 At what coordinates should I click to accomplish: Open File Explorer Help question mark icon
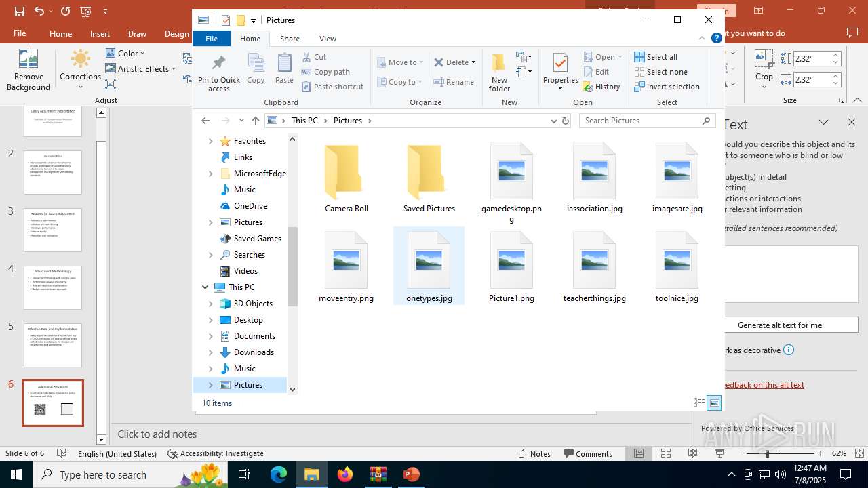[x=716, y=39]
